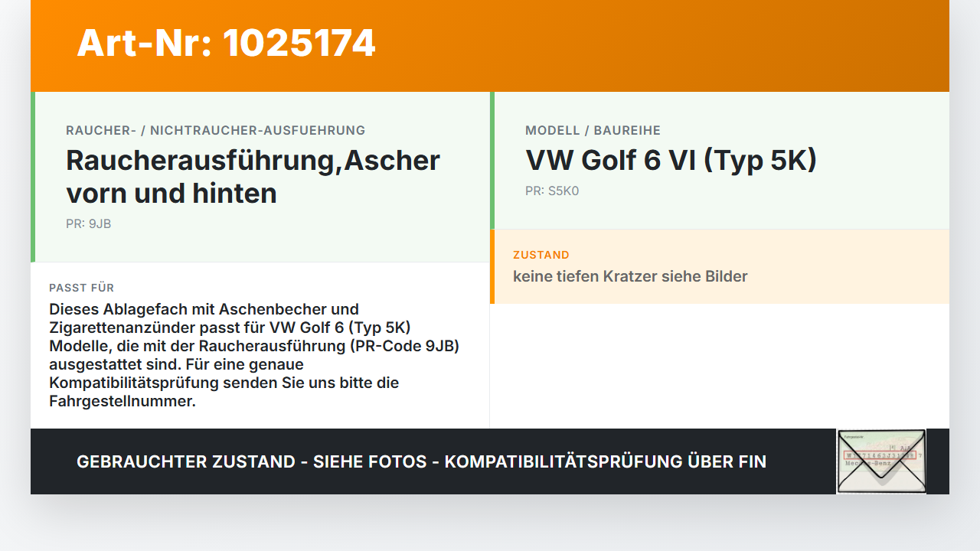Click the 'PR: S5K0' code text

tap(552, 191)
